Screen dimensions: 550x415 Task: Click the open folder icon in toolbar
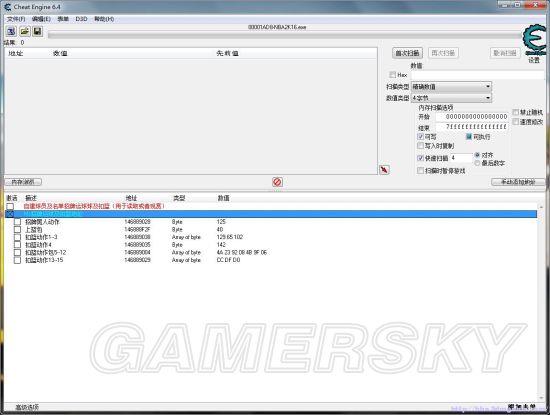click(x=25, y=31)
